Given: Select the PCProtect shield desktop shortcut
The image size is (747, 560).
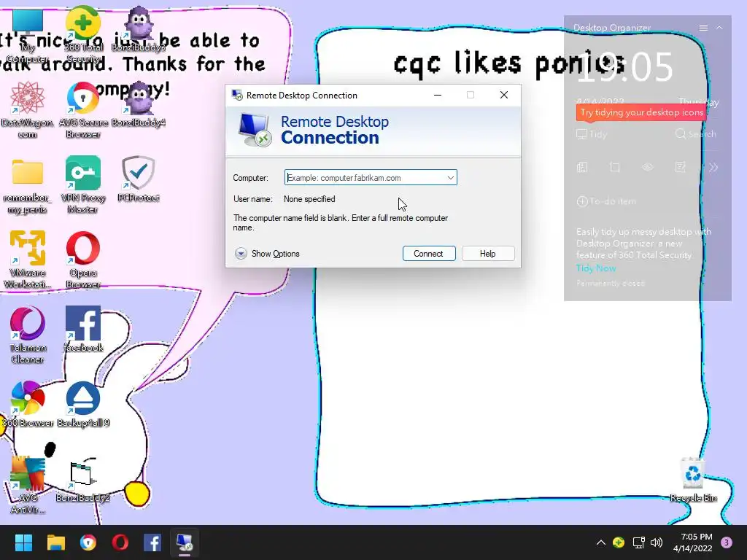Looking at the screenshot, I should (138, 179).
